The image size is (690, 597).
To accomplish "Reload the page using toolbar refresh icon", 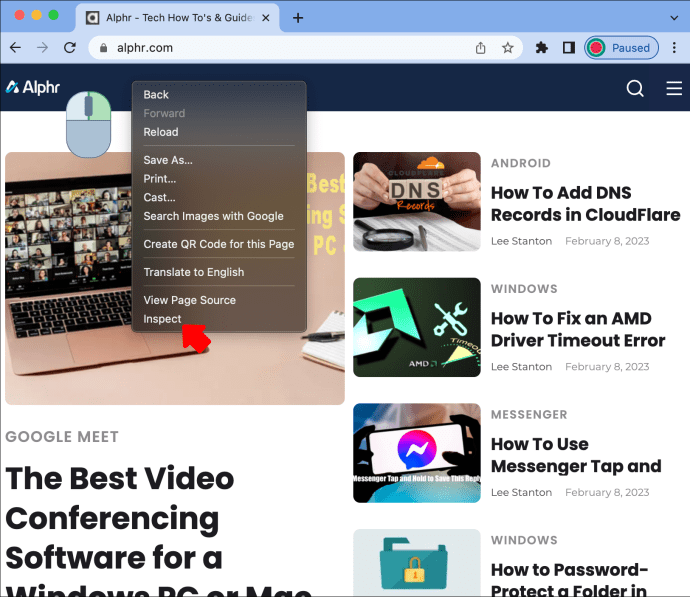I will (70, 48).
